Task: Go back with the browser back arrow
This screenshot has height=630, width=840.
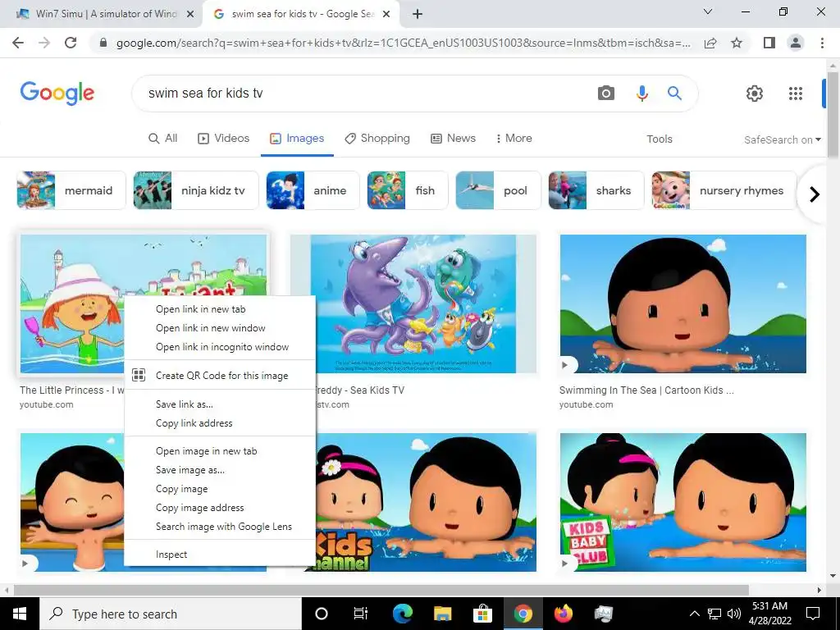Action: (18, 43)
